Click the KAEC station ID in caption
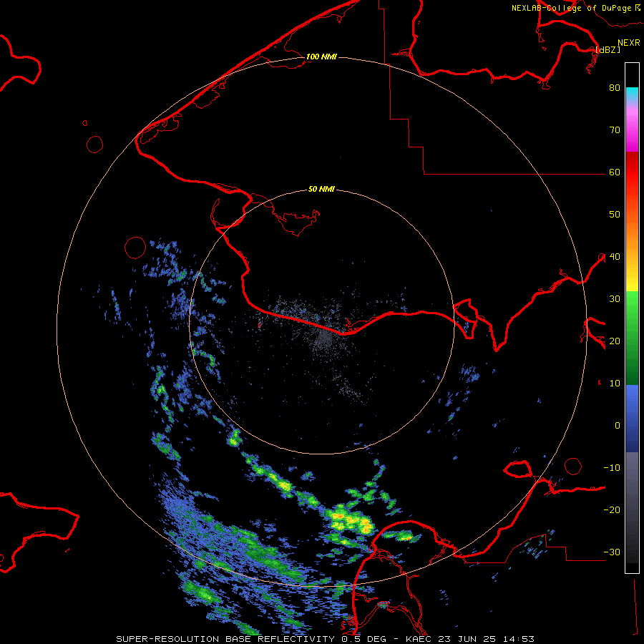Screen dimensions: 644x644 pyautogui.click(x=420, y=639)
